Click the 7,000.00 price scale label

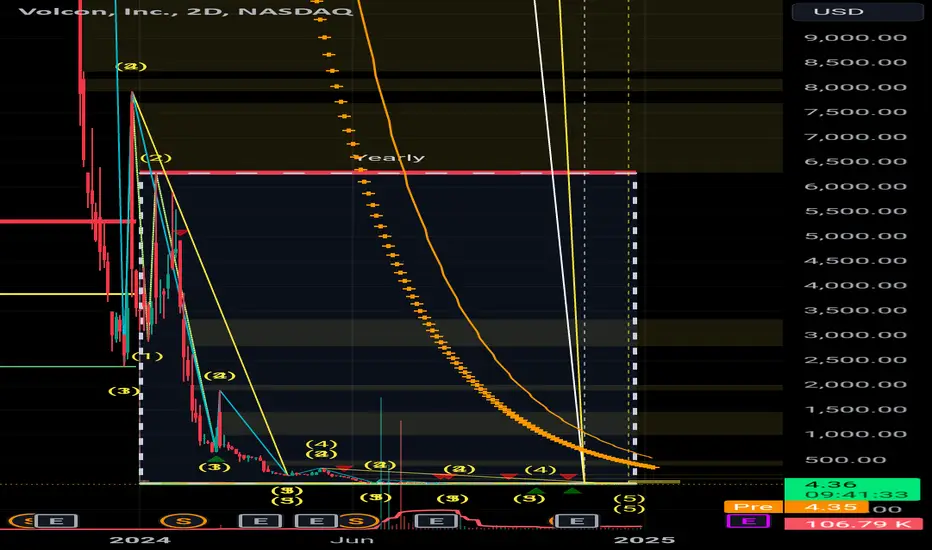[x=855, y=137]
